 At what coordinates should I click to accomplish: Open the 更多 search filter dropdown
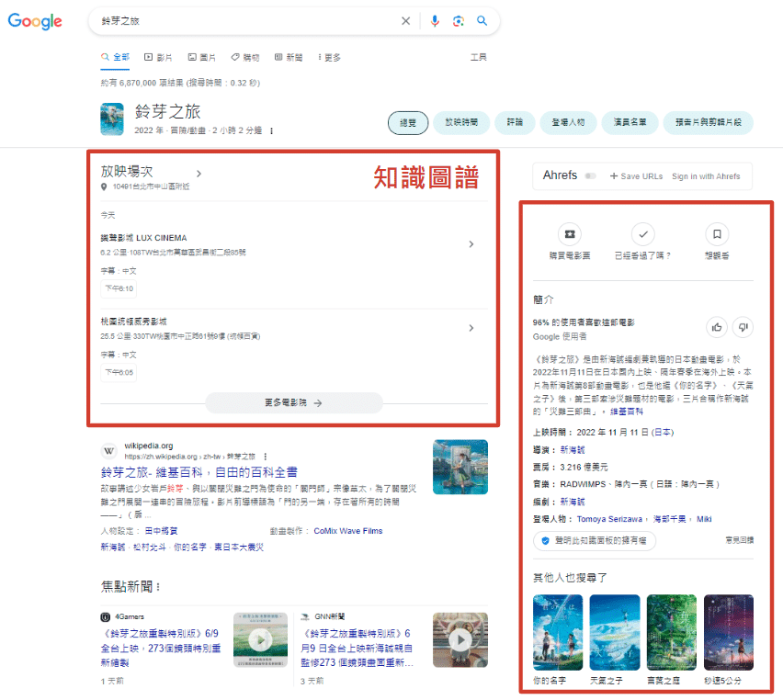(329, 57)
